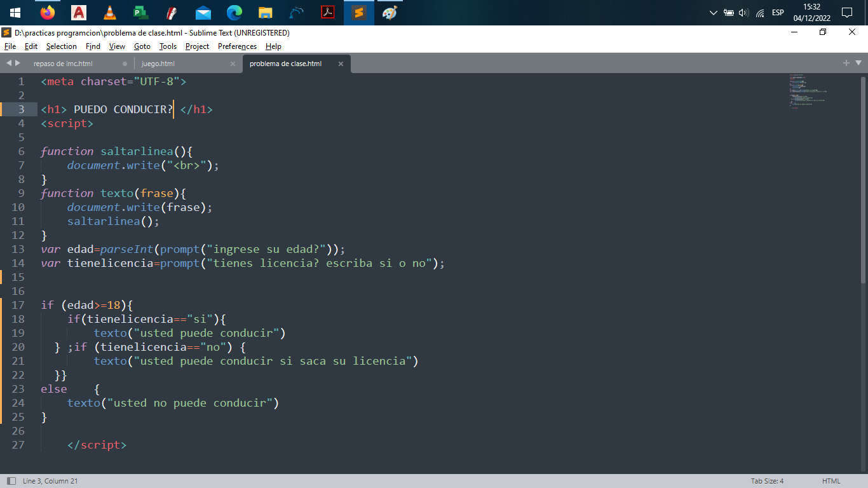Open the Tools menu
This screenshot has width=868, height=488.
[168, 46]
